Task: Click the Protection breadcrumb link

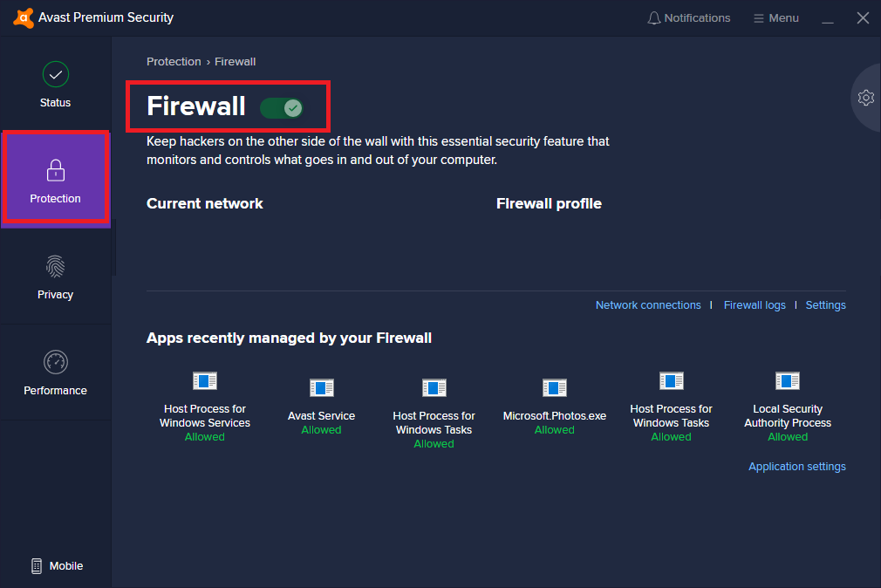Action: pos(174,61)
